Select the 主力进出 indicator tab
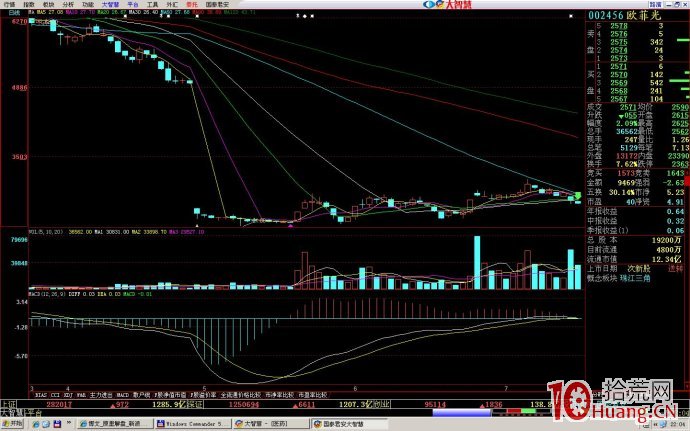Image resolution: width=690 pixels, height=431 pixels. [101, 395]
